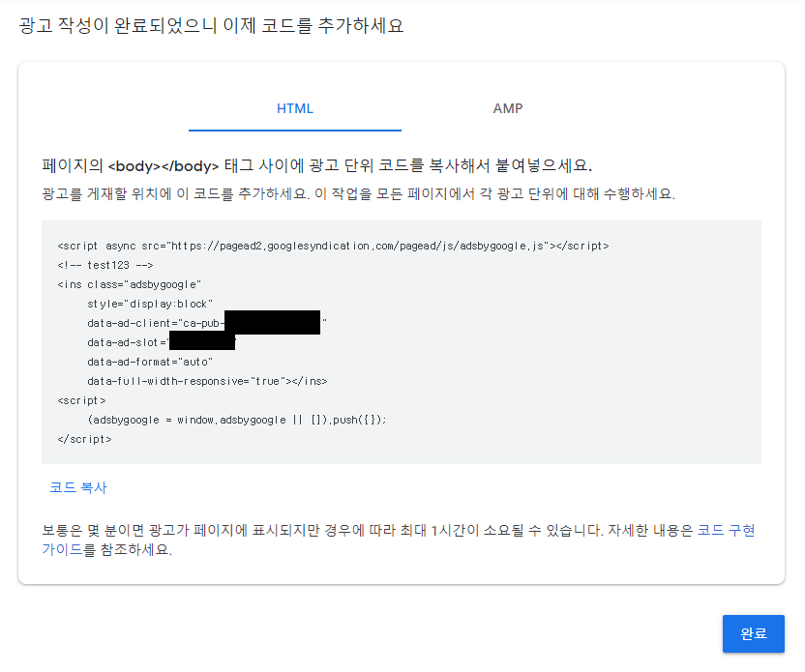Click the data-ad-client code line
This screenshot has width=805, height=672.
(207, 323)
